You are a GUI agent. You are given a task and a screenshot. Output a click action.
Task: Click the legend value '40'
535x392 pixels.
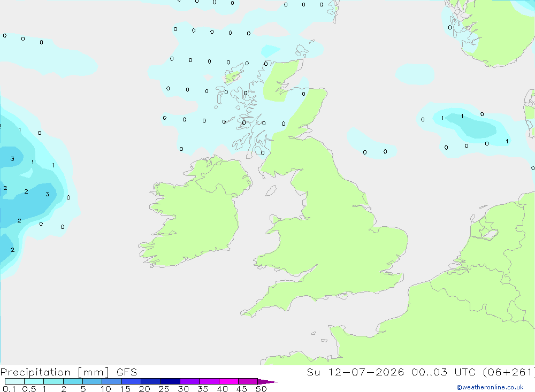222,389
